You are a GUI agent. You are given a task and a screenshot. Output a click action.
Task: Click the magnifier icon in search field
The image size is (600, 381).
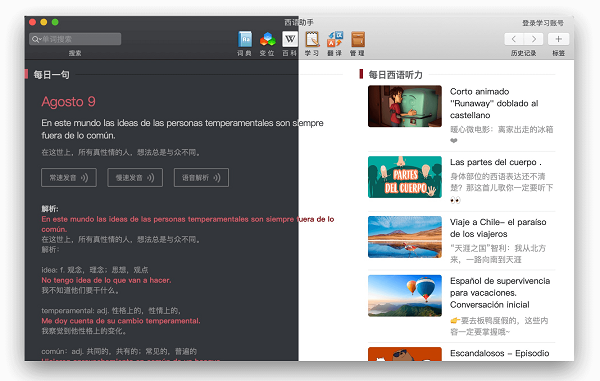coord(36,39)
